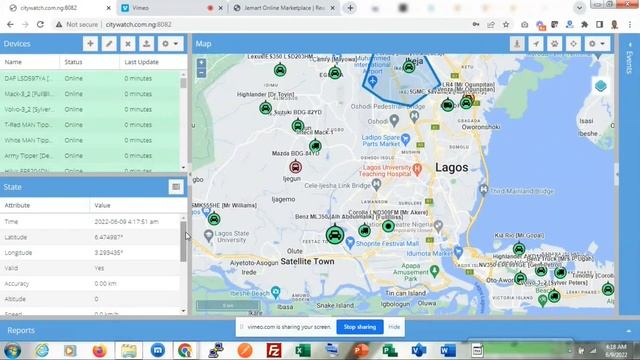Click the crosshair icon in the Map toolbar

tap(573, 44)
